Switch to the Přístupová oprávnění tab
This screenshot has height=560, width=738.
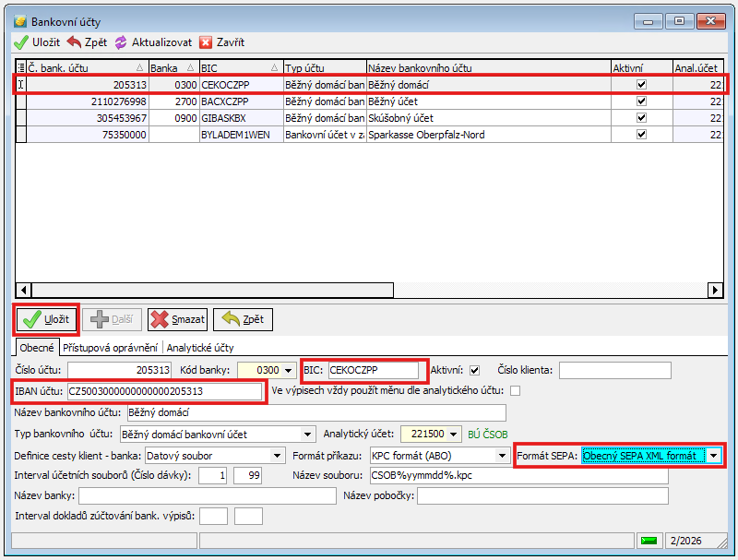pyautogui.click(x=112, y=348)
